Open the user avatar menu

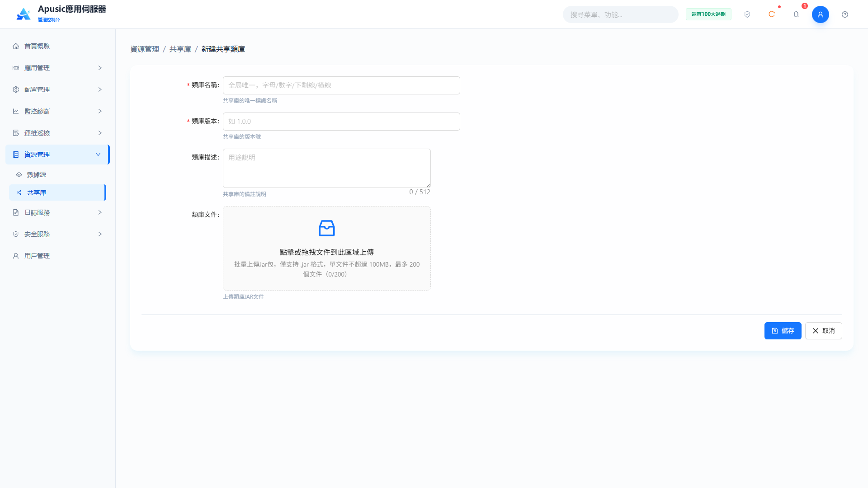click(821, 14)
